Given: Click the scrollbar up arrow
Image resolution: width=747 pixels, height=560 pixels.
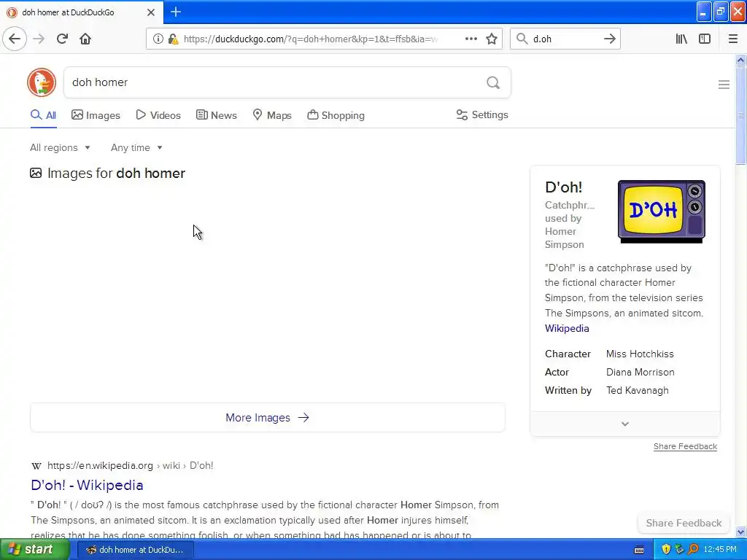Looking at the screenshot, I should tap(740, 60).
